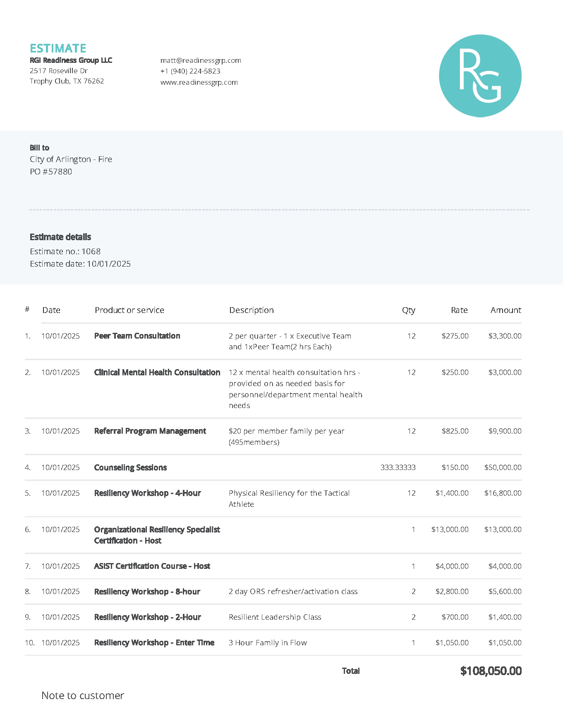Click the $3,300.00 amount
The height and width of the screenshot is (728, 563).
pyautogui.click(x=505, y=336)
